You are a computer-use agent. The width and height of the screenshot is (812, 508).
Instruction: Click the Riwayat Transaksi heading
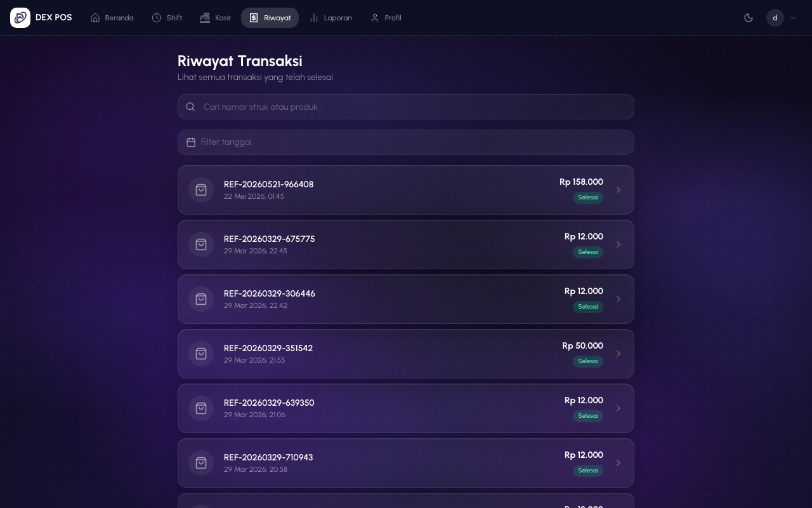click(x=240, y=61)
